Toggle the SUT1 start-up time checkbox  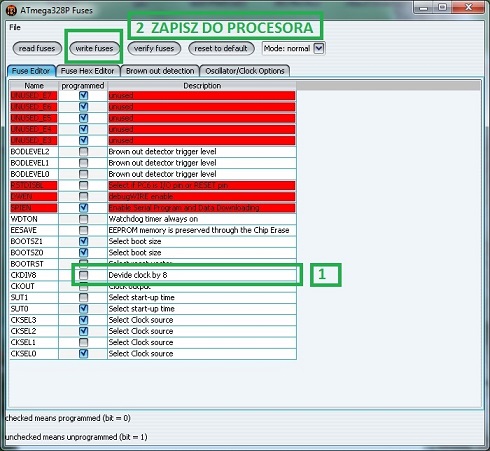click(83, 297)
